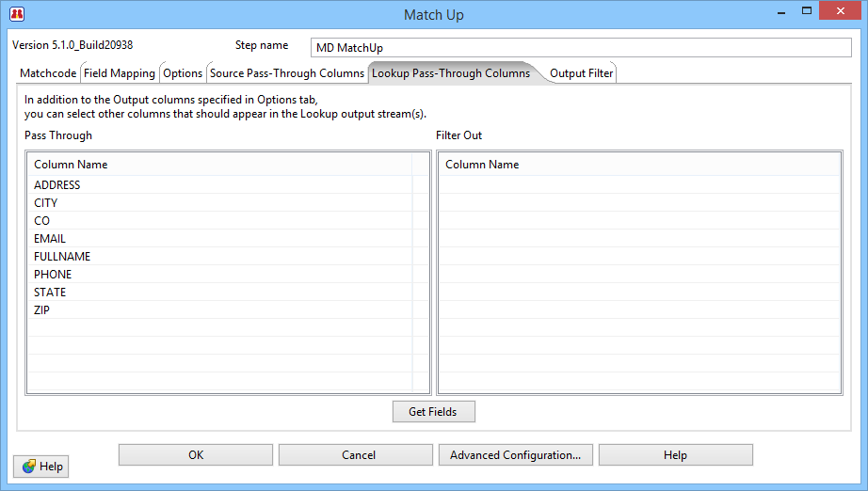The height and width of the screenshot is (491, 868).
Task: Switch to the Matchcode tab
Action: pyautogui.click(x=48, y=73)
